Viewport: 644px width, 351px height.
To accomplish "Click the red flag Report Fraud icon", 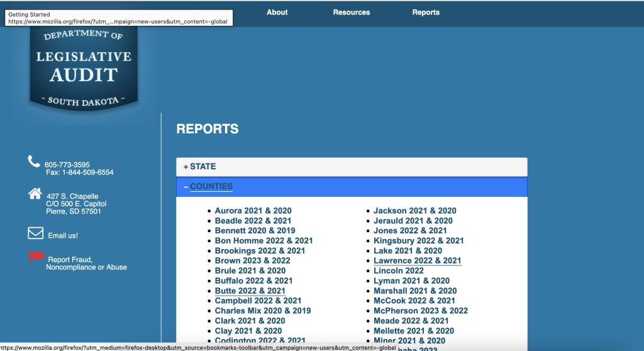I will (36, 257).
